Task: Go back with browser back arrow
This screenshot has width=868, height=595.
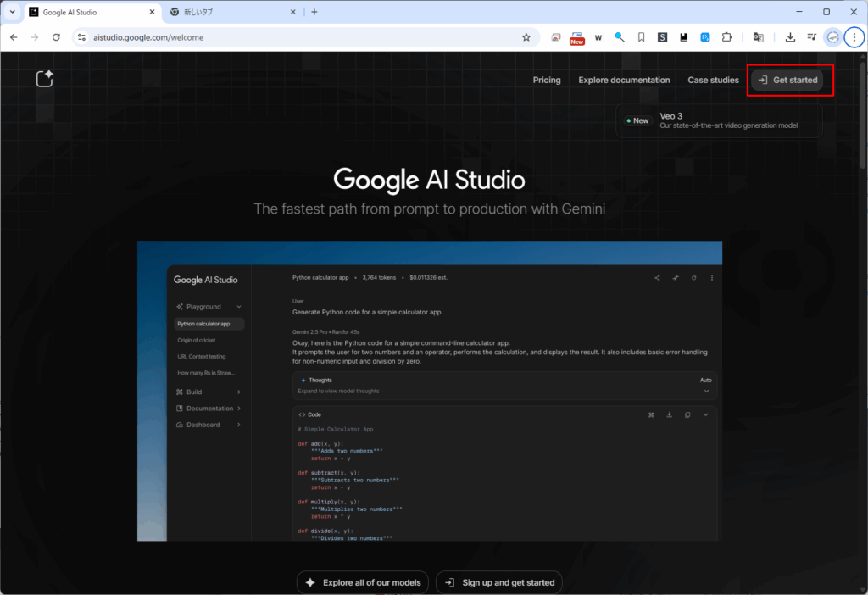Action: [14, 37]
